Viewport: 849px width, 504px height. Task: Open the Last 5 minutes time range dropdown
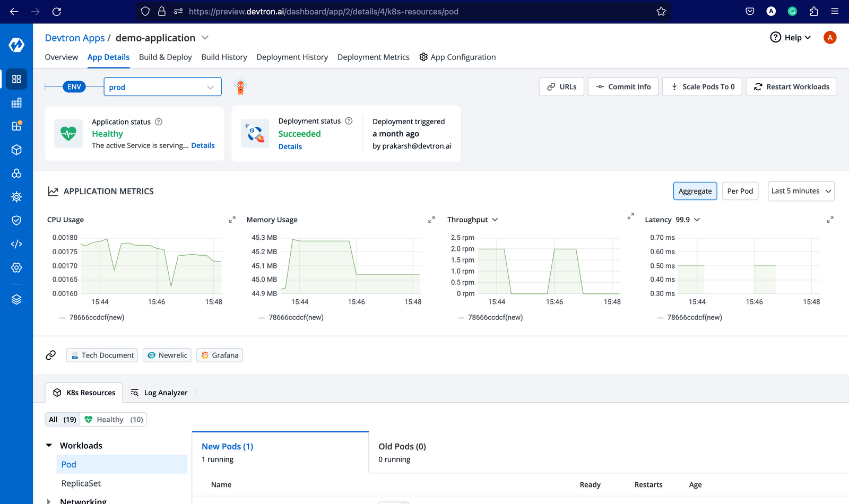click(x=801, y=191)
